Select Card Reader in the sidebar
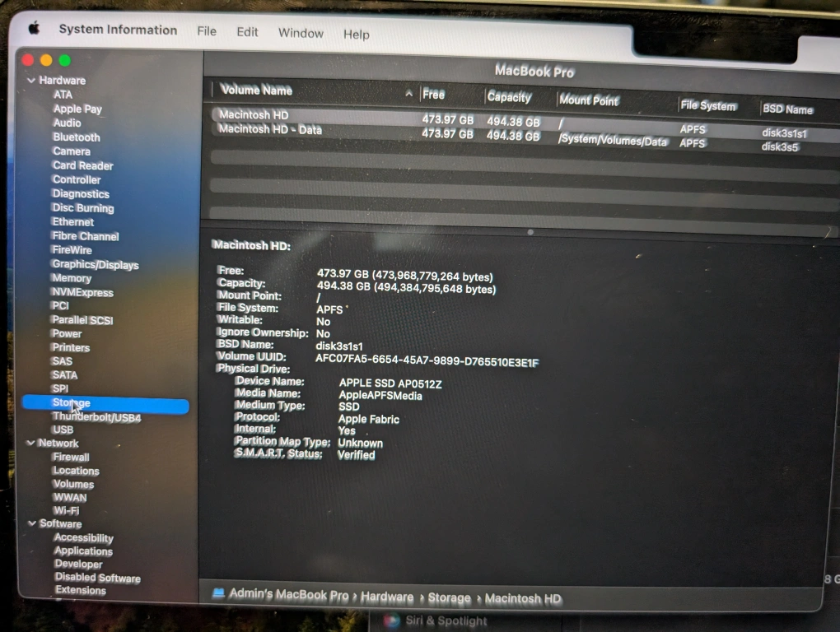 click(83, 166)
